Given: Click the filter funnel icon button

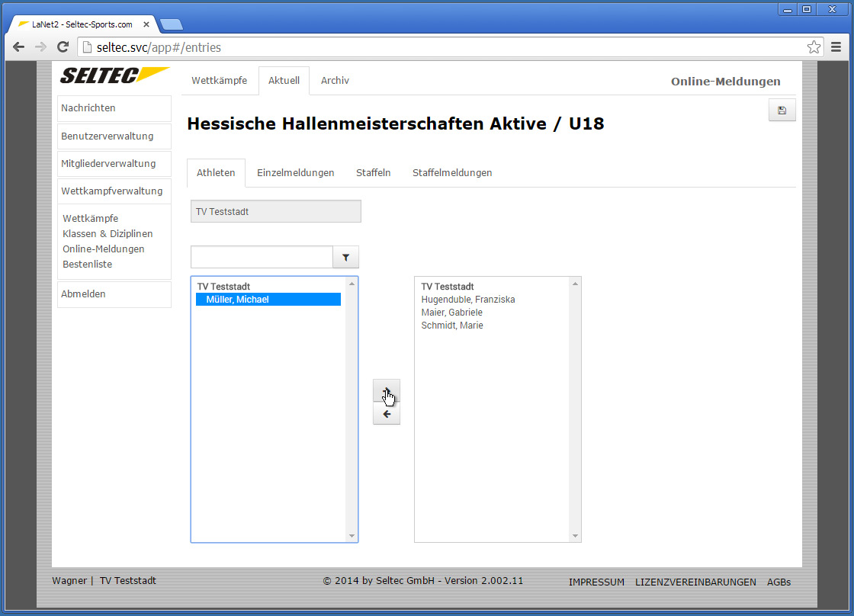Looking at the screenshot, I should (x=345, y=258).
